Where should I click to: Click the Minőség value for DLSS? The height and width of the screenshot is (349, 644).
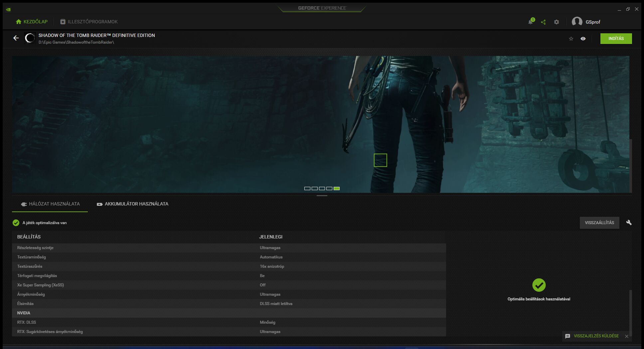point(267,322)
